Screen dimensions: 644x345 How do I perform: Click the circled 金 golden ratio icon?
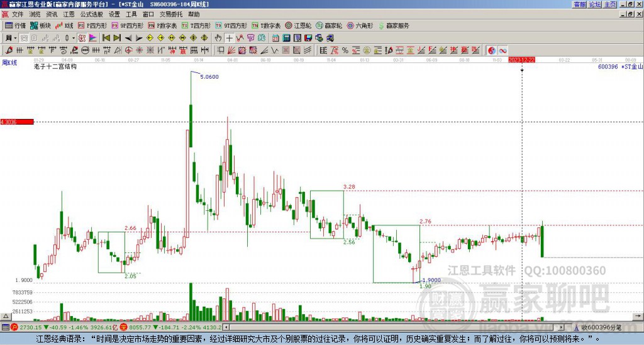(x=367, y=50)
